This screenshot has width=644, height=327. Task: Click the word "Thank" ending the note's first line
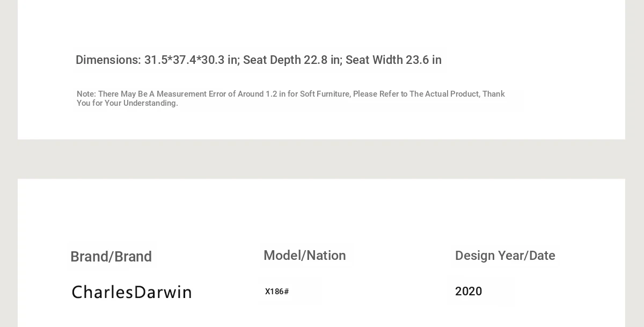[494, 94]
